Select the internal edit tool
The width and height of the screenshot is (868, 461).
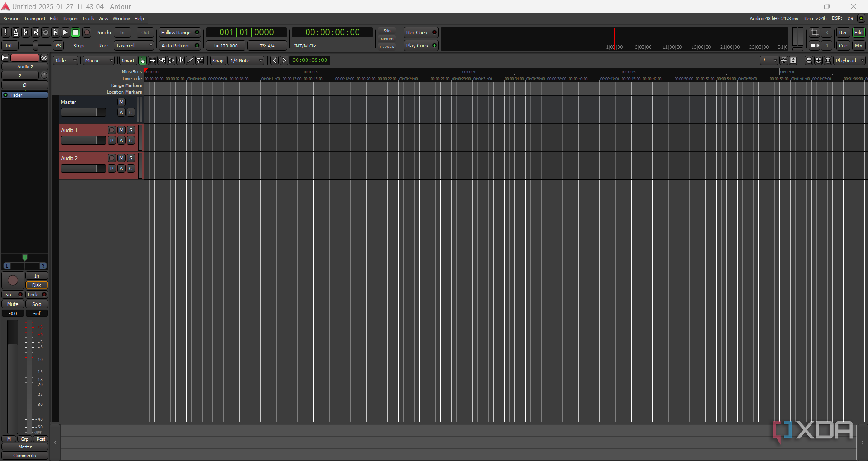pos(199,61)
